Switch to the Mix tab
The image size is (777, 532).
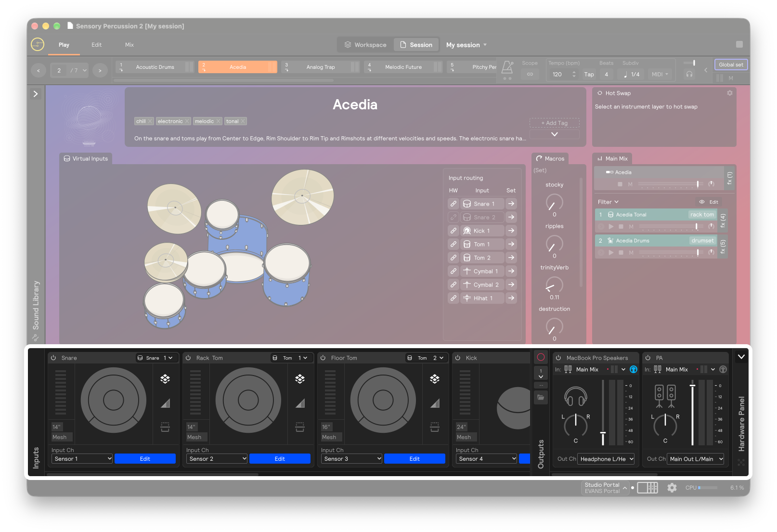point(129,45)
